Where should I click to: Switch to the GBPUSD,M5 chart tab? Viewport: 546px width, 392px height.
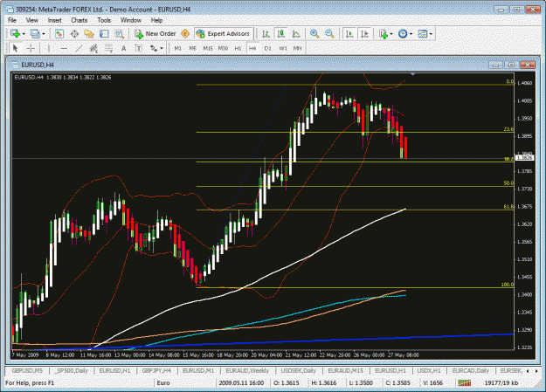[27, 371]
